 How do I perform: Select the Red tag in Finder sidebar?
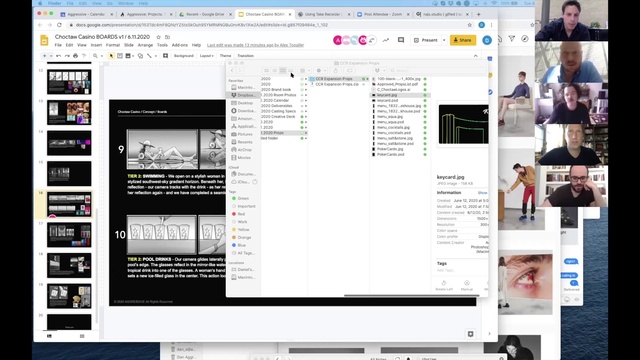coord(241,214)
